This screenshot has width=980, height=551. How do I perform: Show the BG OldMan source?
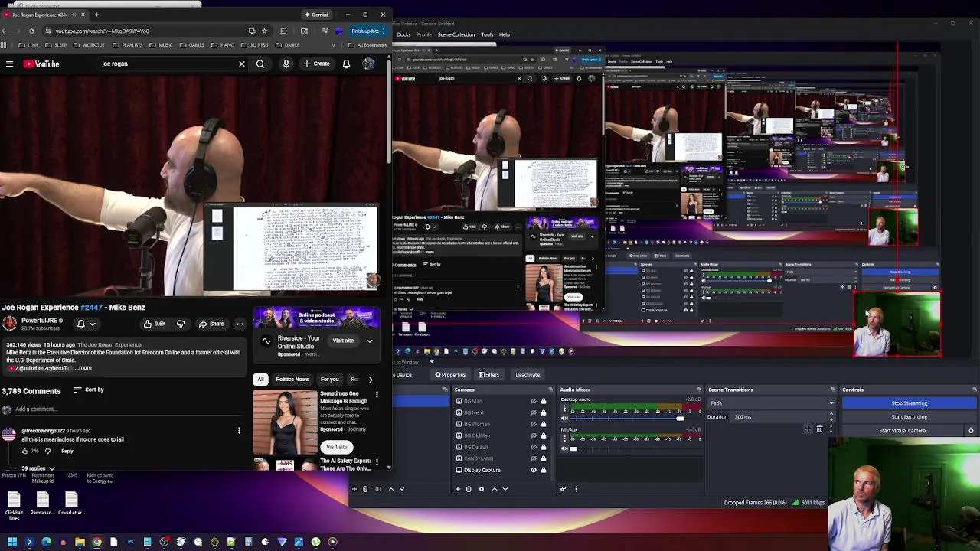pos(534,435)
